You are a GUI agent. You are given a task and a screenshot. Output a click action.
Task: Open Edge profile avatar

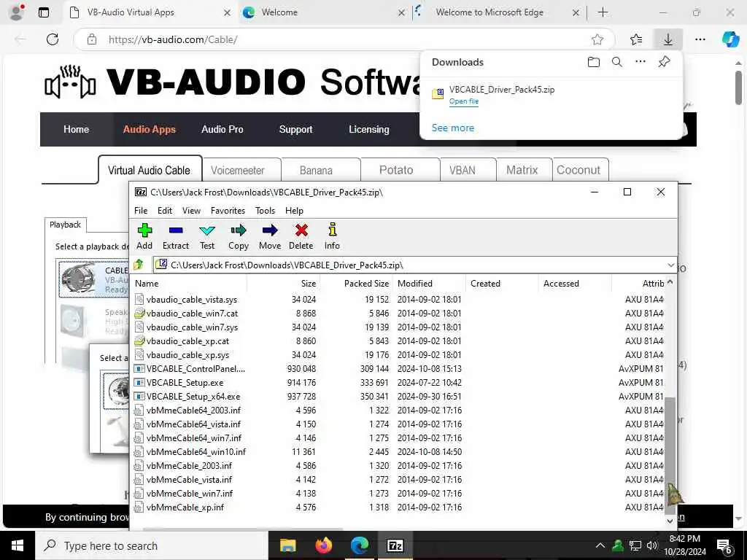point(16,12)
